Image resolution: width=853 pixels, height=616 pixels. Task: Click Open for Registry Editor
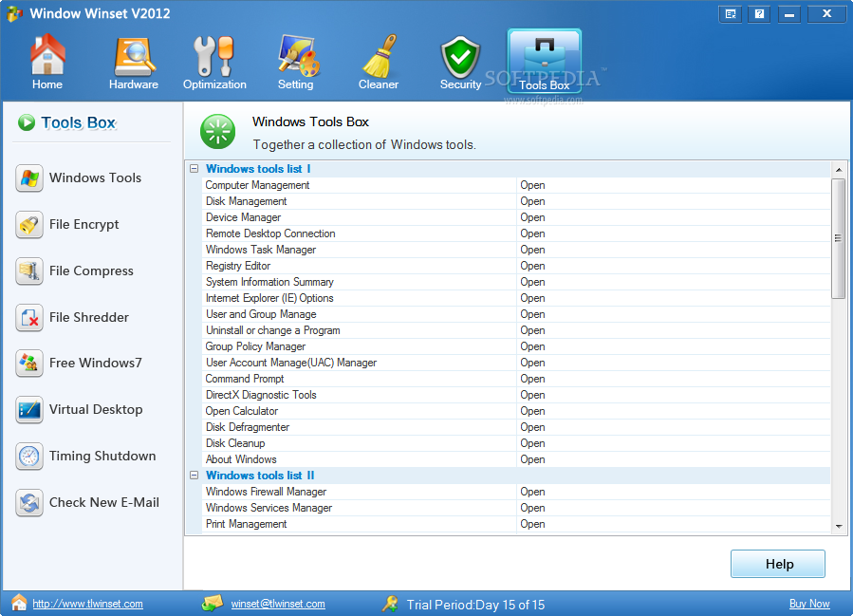point(532,266)
